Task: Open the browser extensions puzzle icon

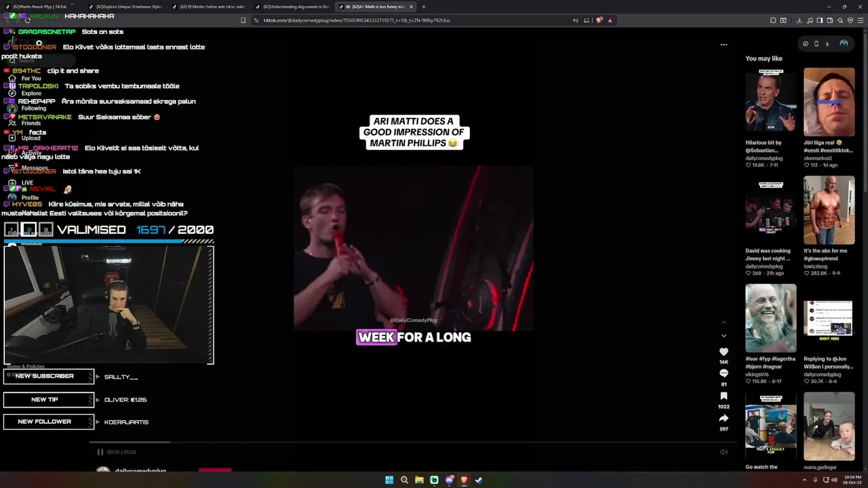Action: click(x=773, y=20)
